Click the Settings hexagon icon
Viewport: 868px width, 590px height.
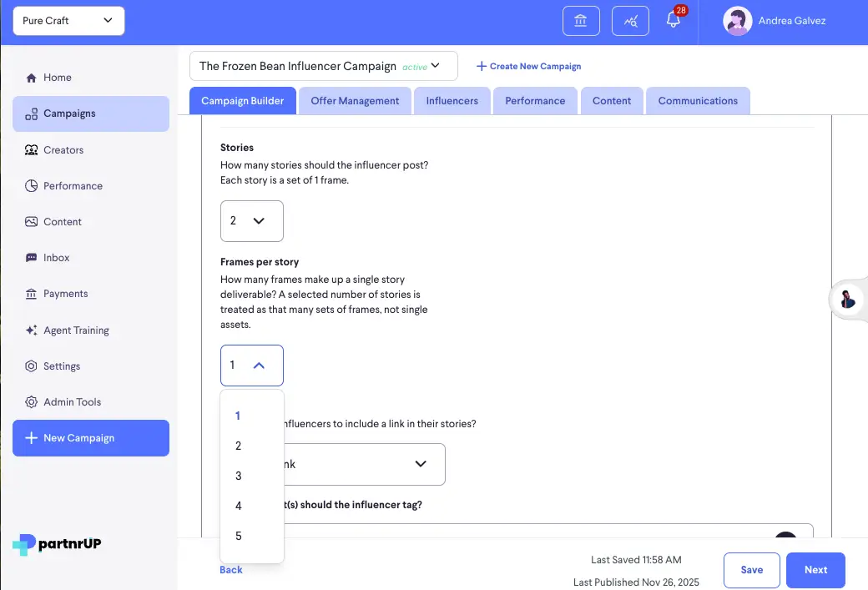31,366
